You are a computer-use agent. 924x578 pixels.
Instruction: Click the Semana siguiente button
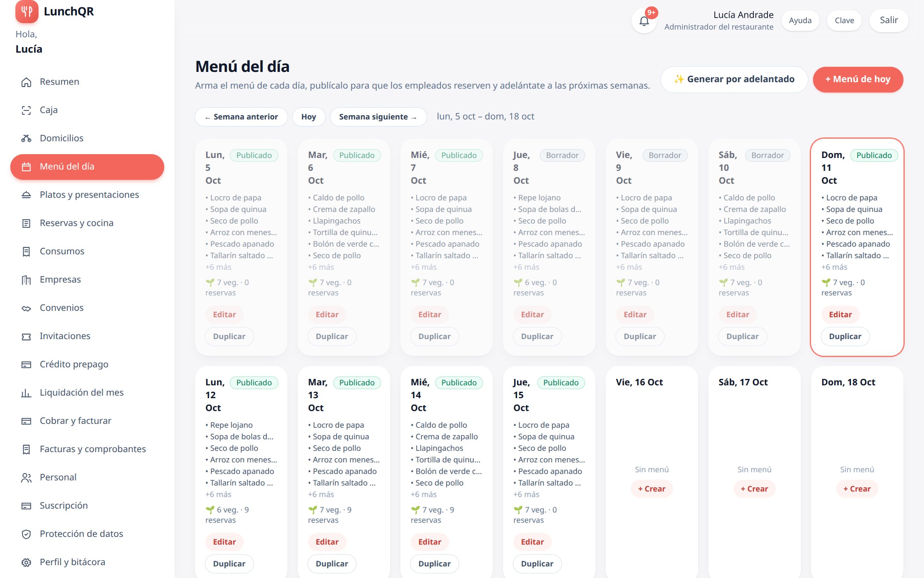pos(378,117)
